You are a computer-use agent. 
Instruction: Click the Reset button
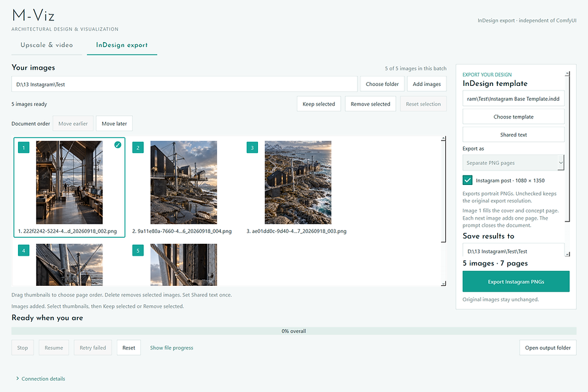pyautogui.click(x=128, y=348)
